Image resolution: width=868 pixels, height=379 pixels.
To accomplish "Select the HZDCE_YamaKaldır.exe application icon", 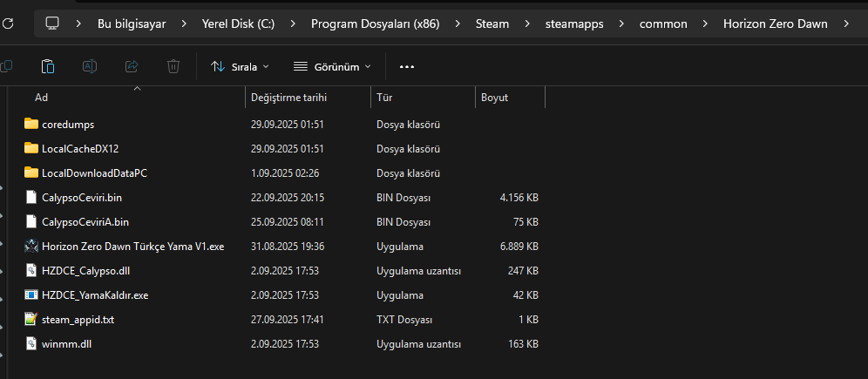I will (x=32, y=295).
